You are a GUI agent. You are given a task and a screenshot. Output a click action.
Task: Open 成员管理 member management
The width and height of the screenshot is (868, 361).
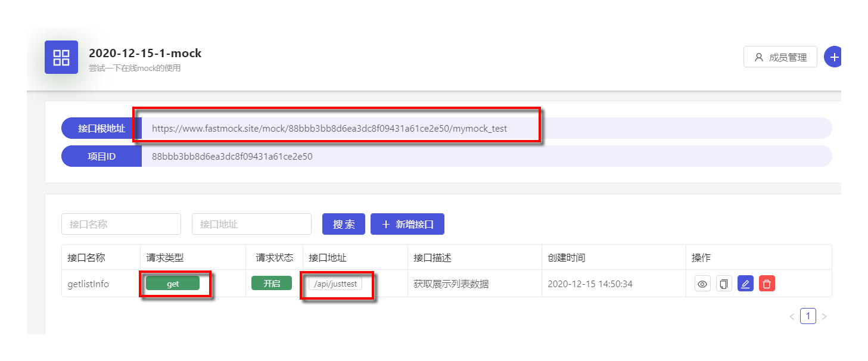780,57
